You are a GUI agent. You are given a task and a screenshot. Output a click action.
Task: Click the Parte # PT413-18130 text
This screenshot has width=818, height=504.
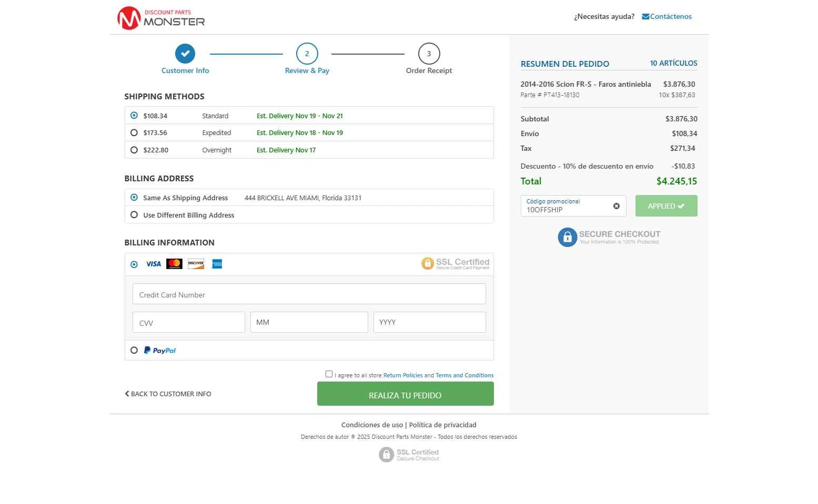pos(550,95)
